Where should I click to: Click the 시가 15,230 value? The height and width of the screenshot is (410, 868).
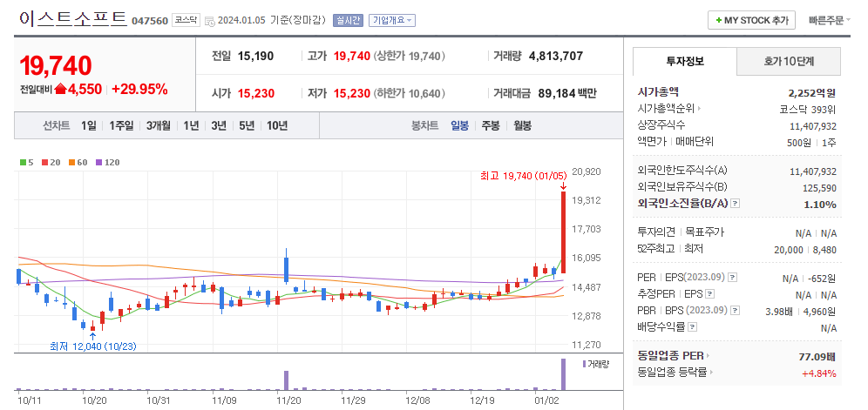(x=255, y=93)
